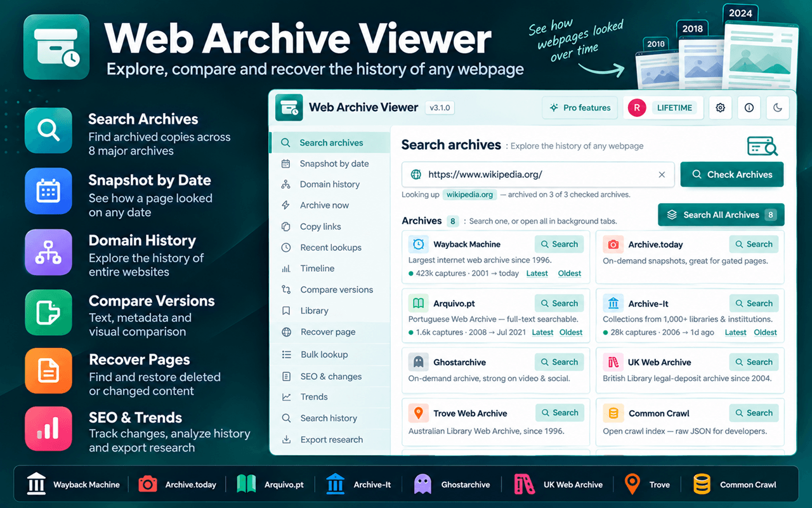Open Archive now in sidebar
812x508 pixels.
pos(330,205)
